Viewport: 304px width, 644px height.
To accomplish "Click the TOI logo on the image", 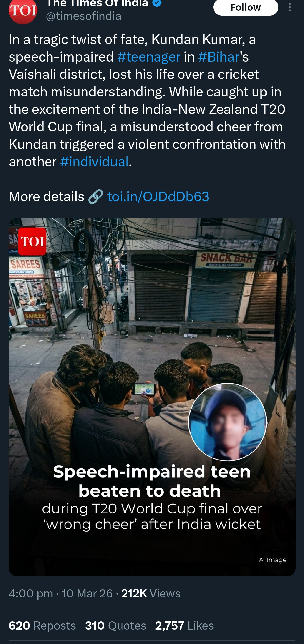I will tap(32, 241).
